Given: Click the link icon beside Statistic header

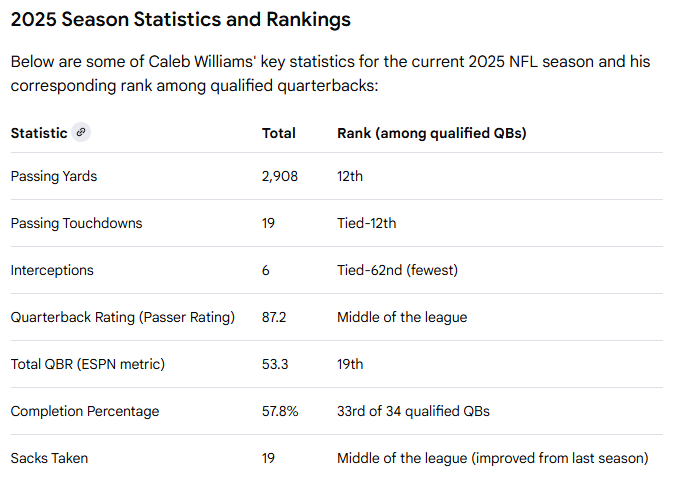Looking at the screenshot, I should coord(81,133).
